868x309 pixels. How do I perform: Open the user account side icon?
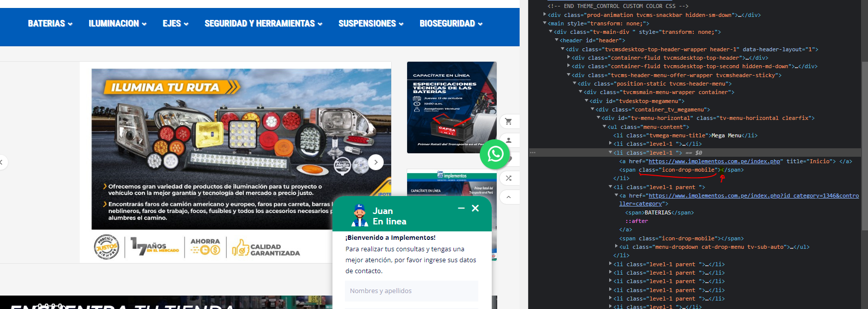point(509,140)
